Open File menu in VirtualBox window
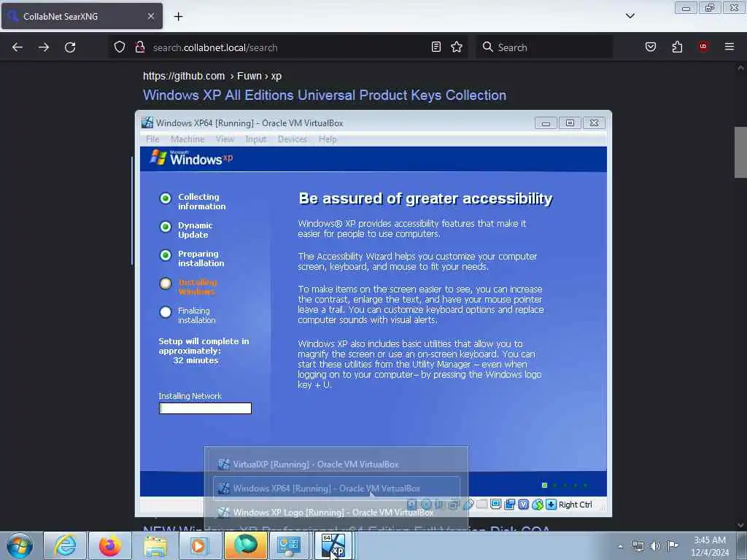This screenshot has width=747, height=560. coord(152,139)
